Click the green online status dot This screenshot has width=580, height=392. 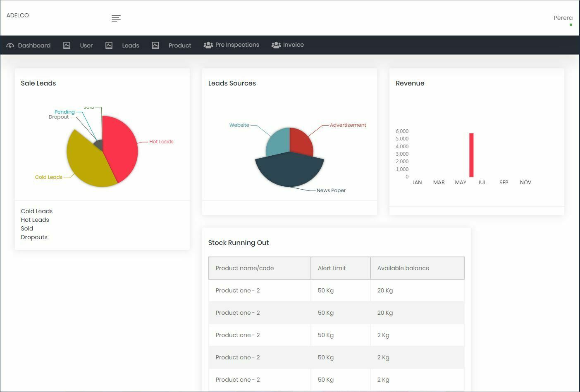[x=571, y=25]
